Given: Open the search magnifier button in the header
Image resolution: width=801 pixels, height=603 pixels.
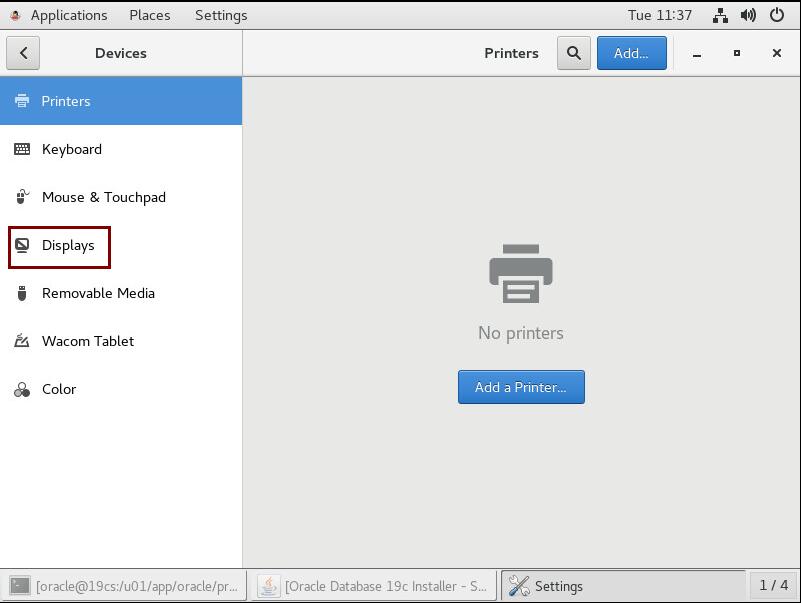Looking at the screenshot, I should coord(573,53).
